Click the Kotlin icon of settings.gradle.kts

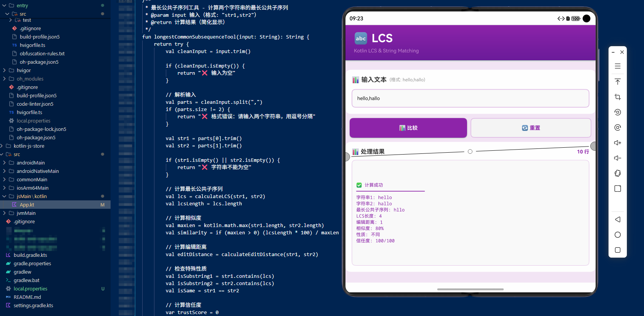[x=8, y=305]
